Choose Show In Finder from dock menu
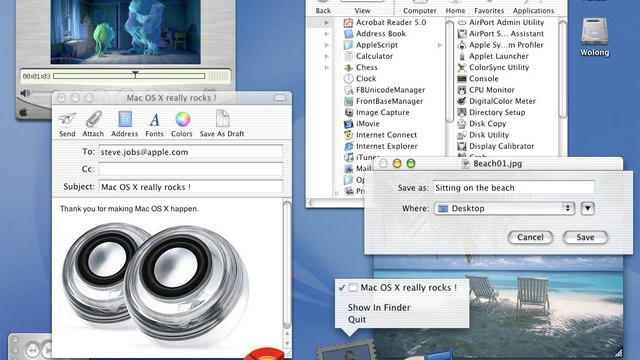This screenshot has width=640, height=360. pyautogui.click(x=379, y=307)
